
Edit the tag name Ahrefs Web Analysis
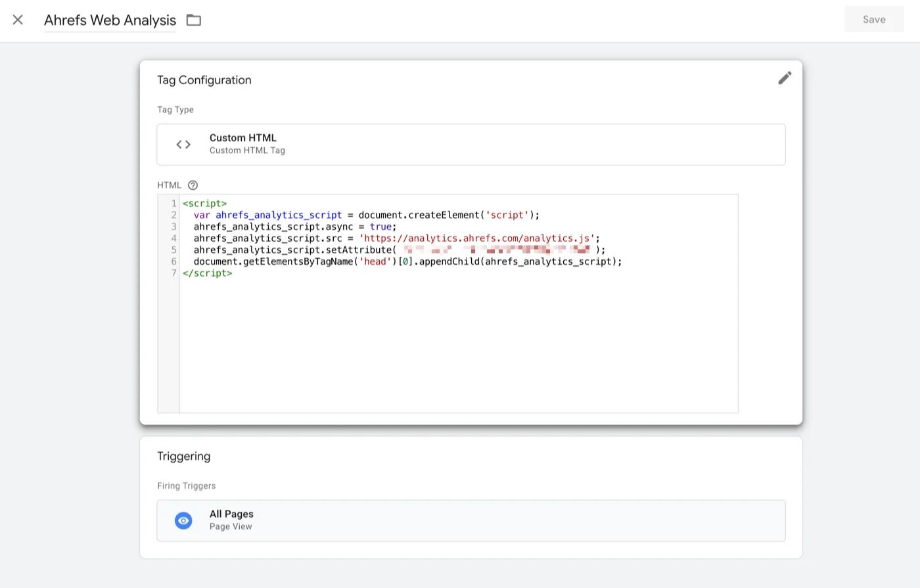(x=110, y=20)
